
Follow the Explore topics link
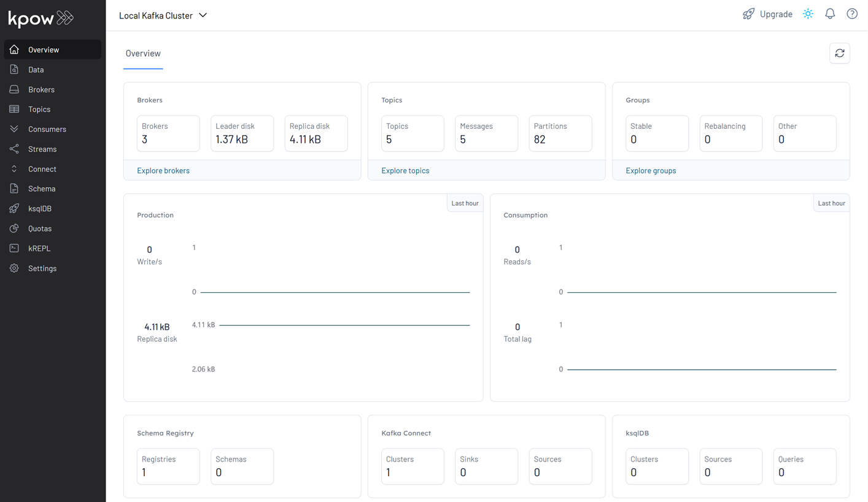[405, 171]
